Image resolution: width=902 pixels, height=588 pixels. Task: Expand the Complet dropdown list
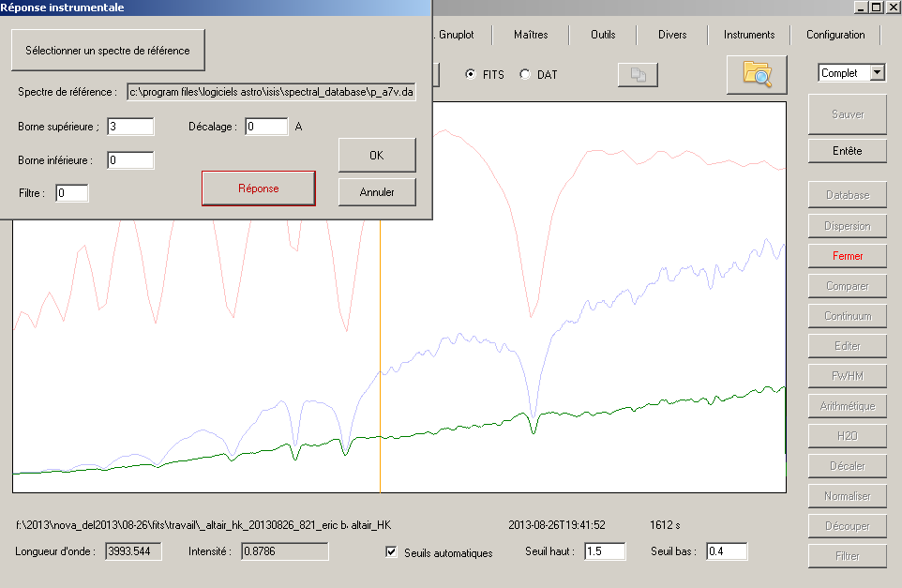[877, 73]
